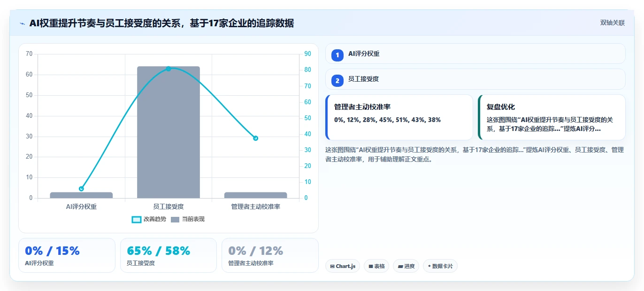Viewport: 644px width, 291px height.
Task: Click the number 1 badge for AI评分权重
Action: point(337,55)
